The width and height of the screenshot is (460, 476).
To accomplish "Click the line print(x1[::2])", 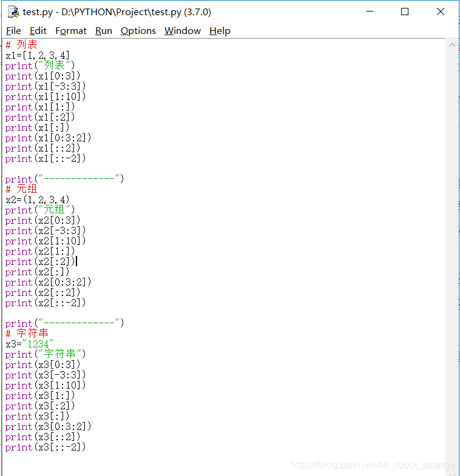I will (x=42, y=148).
